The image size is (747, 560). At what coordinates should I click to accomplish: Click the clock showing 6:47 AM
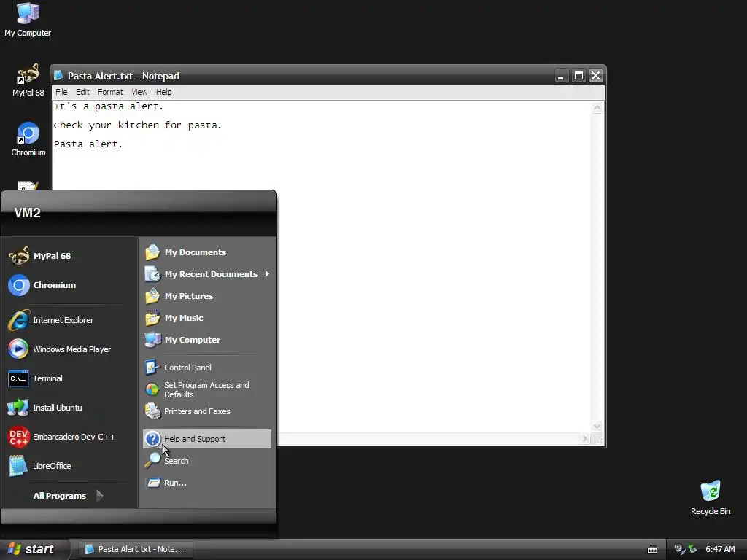pos(720,550)
